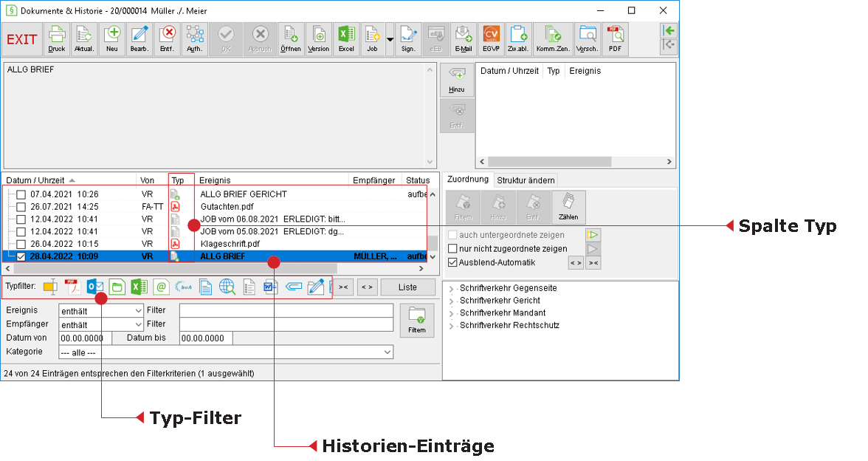The image size is (868, 461).
Task: Open Komm.Zen. communication center
Action: 553,39
